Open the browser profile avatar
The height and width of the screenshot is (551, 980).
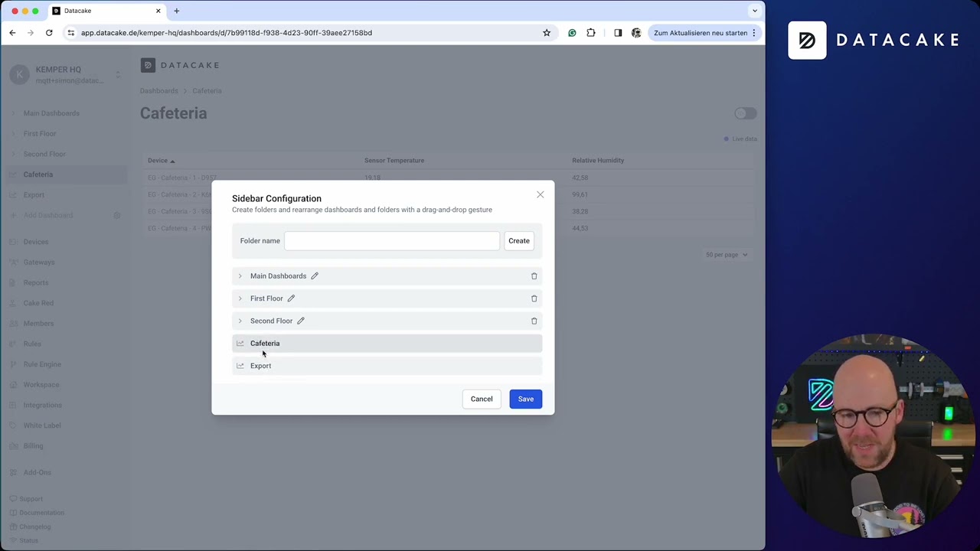click(x=636, y=33)
